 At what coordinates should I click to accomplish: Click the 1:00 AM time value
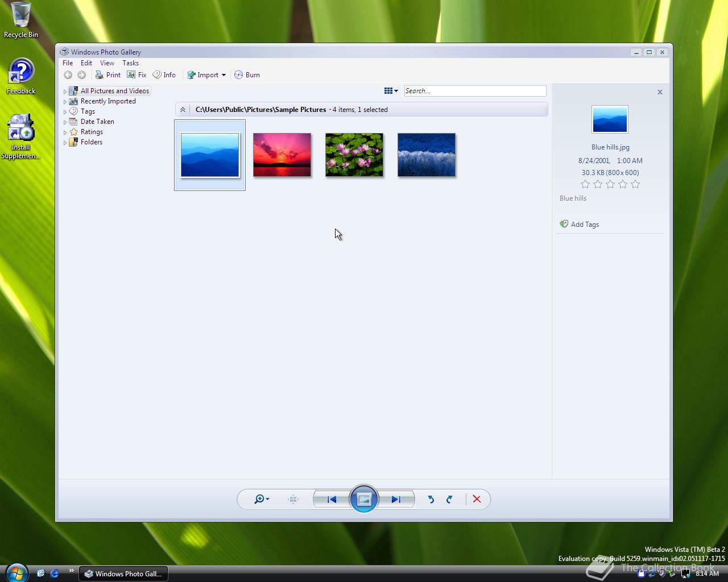[x=630, y=161]
